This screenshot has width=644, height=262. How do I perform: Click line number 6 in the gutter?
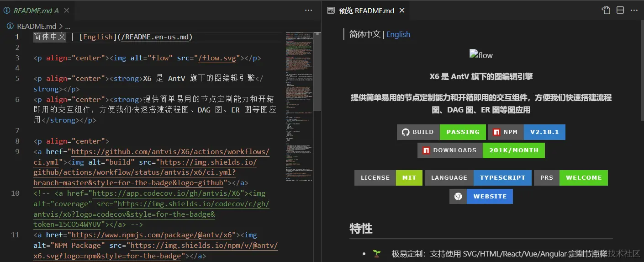click(x=17, y=100)
